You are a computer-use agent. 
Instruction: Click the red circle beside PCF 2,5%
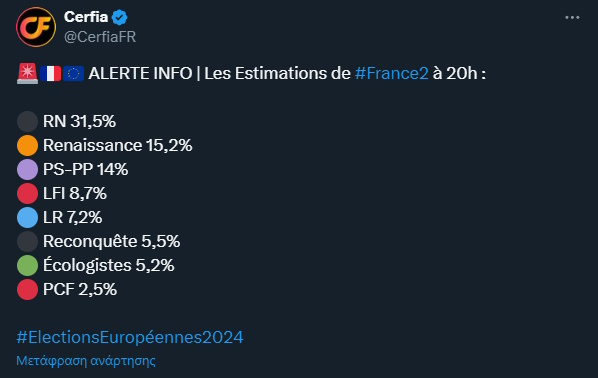(x=27, y=290)
